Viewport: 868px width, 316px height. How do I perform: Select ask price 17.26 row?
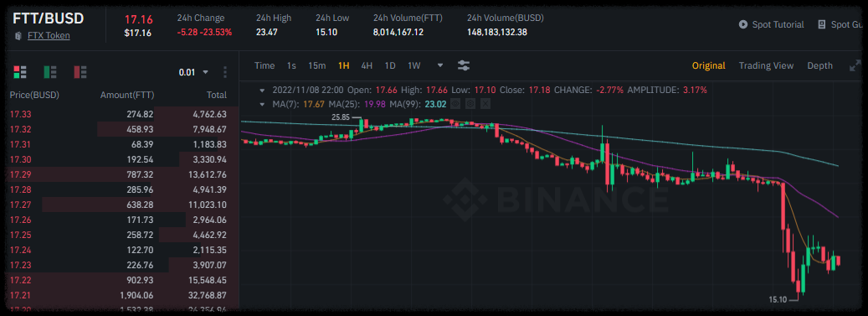coord(122,220)
